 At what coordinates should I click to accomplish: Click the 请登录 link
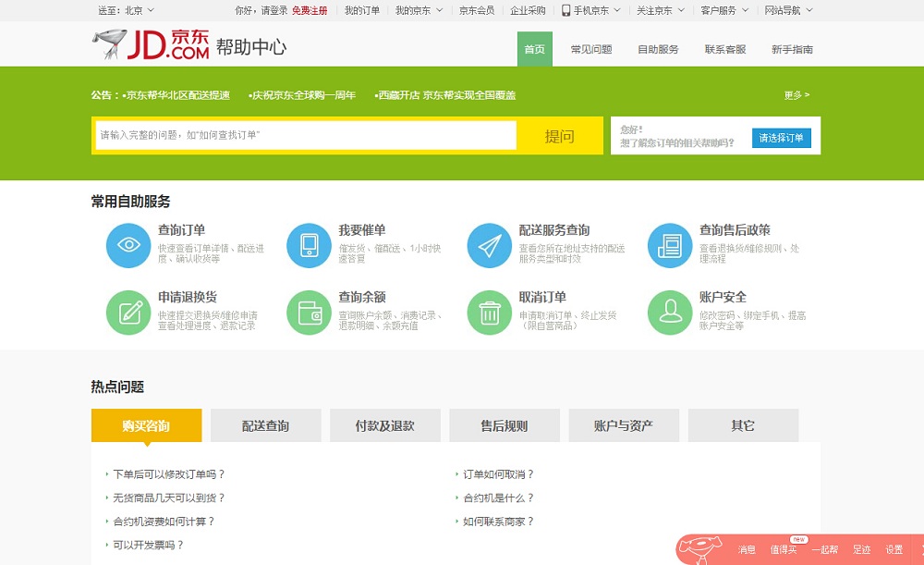click(x=274, y=10)
